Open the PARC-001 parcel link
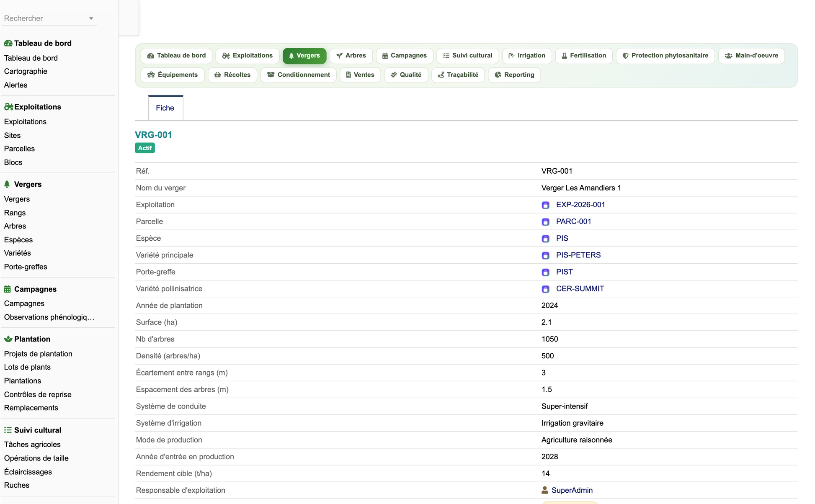The width and height of the screenshot is (815, 504). coord(573,221)
